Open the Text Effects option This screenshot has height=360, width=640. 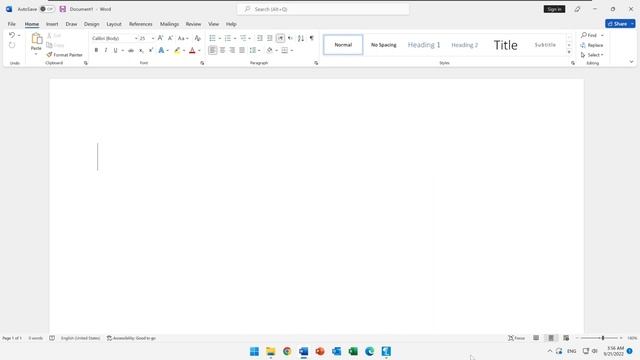(x=161, y=50)
